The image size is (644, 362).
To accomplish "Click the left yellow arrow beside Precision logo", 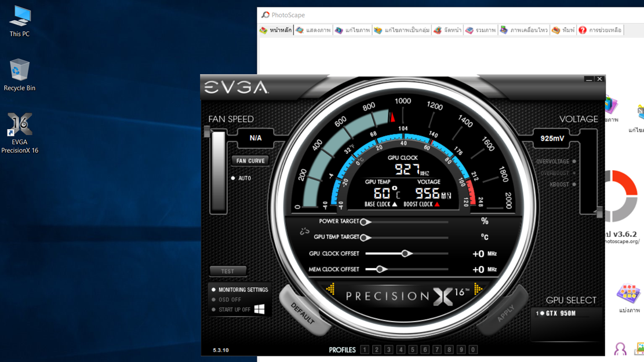I will click(330, 289).
